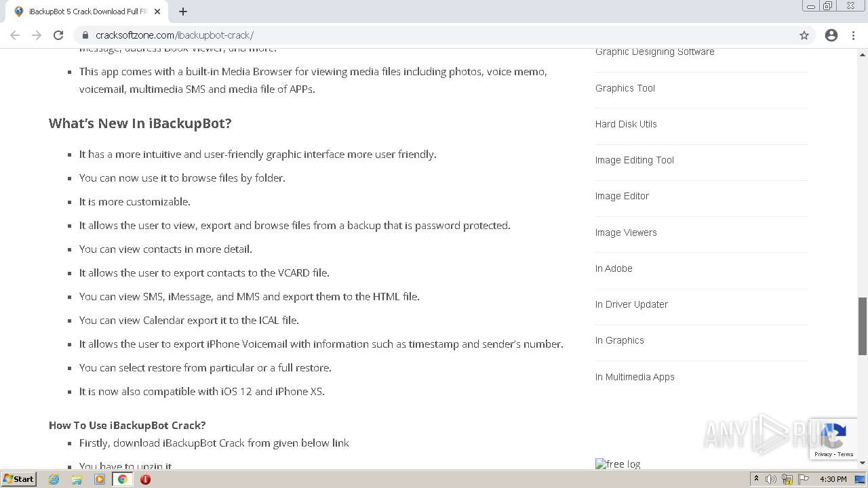Click 'browse files by folder' bullet text
This screenshot has height=488, width=868.
point(182,178)
